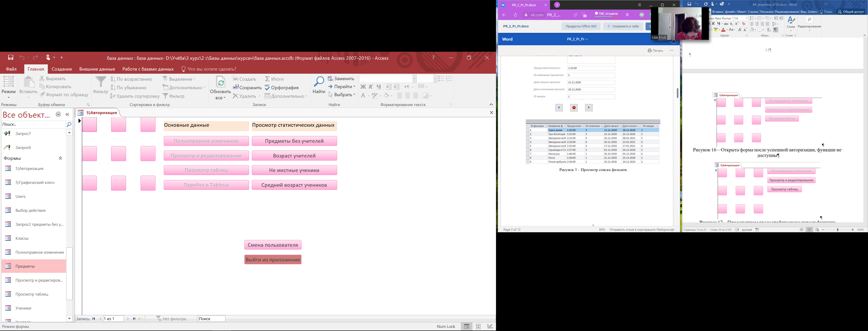
Task: Click the Смена пользователя button
Action: 273,245
